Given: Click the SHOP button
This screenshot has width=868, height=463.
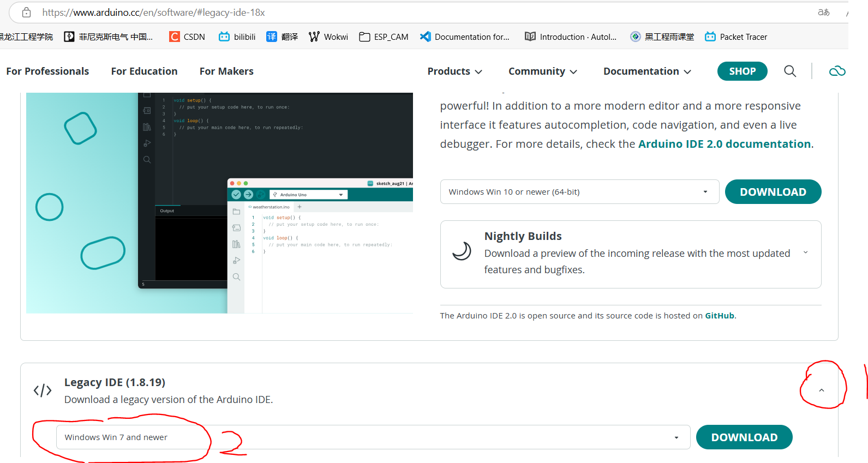Looking at the screenshot, I should coord(742,71).
